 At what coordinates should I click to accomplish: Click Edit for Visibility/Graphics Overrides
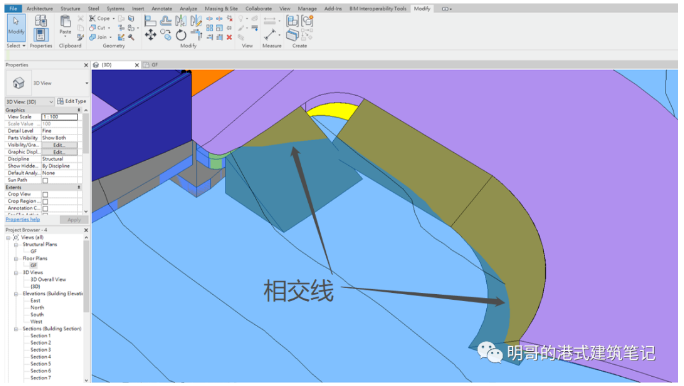coord(59,145)
